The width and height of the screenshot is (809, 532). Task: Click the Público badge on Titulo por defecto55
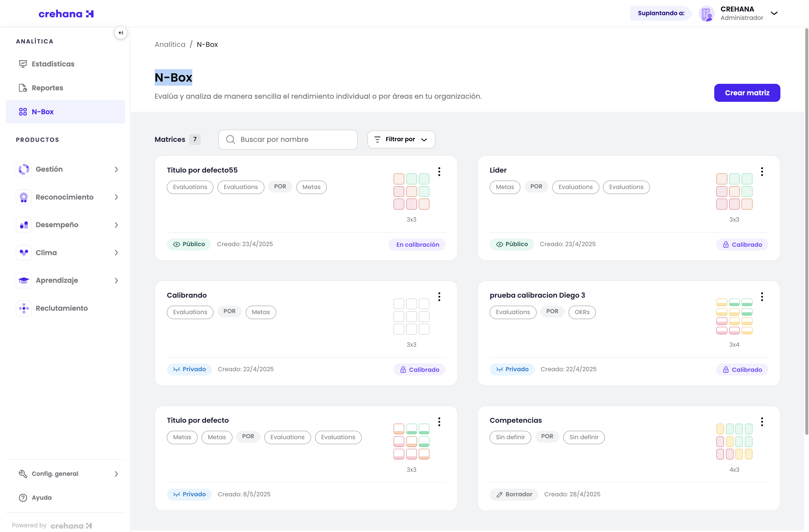[x=189, y=245]
